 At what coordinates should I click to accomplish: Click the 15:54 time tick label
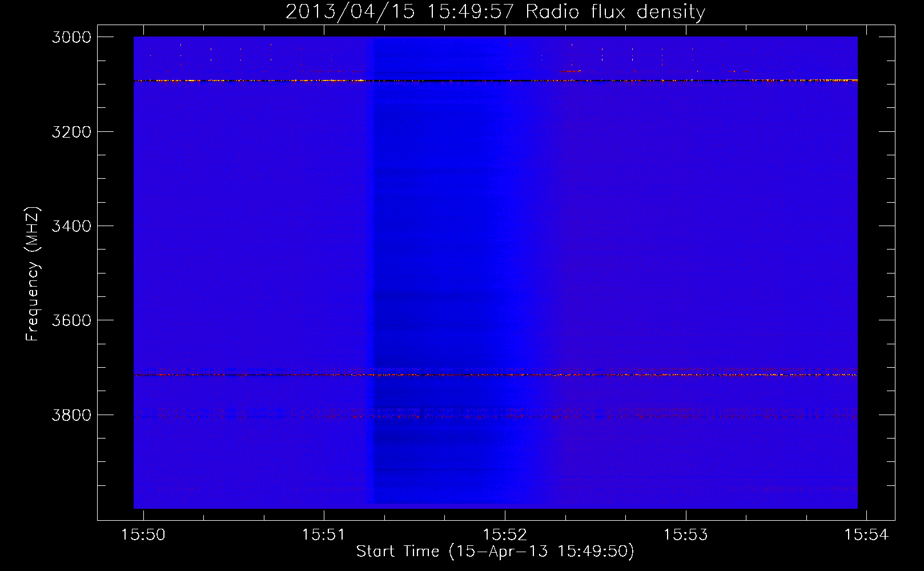tap(866, 535)
